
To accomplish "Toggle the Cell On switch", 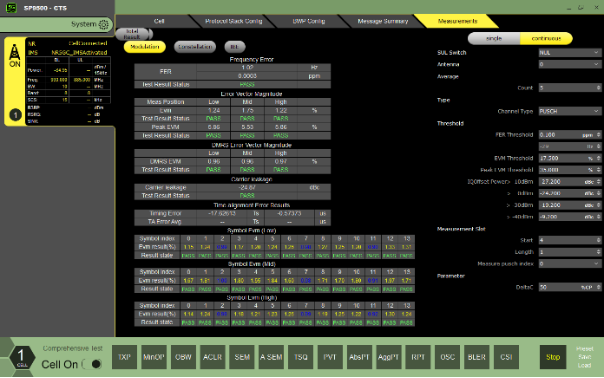I will [92, 364].
